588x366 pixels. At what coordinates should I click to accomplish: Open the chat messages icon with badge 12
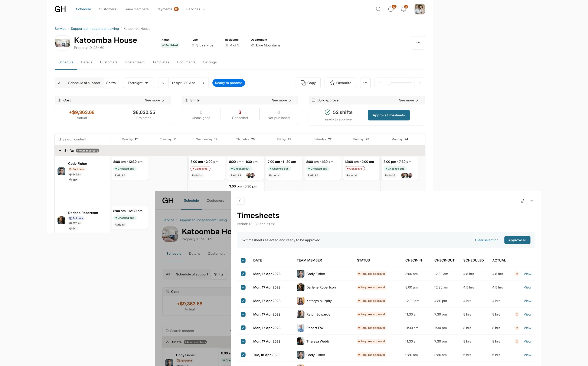[x=390, y=9]
